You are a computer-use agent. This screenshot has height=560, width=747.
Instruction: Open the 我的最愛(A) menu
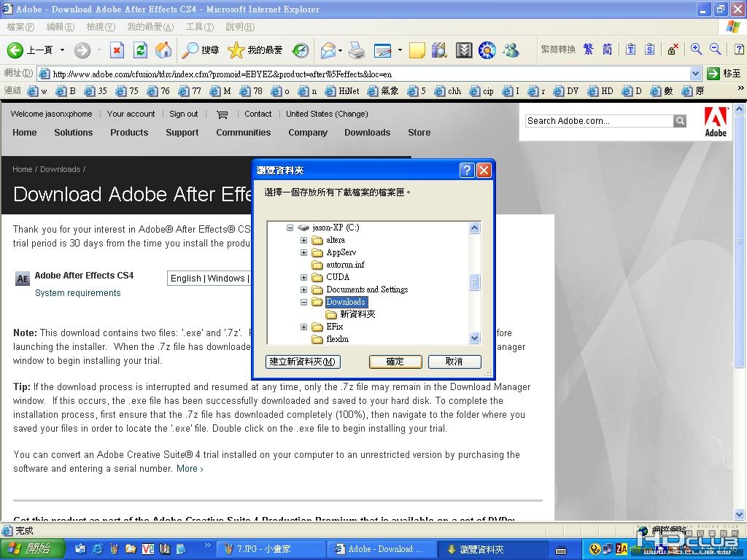(x=150, y=27)
